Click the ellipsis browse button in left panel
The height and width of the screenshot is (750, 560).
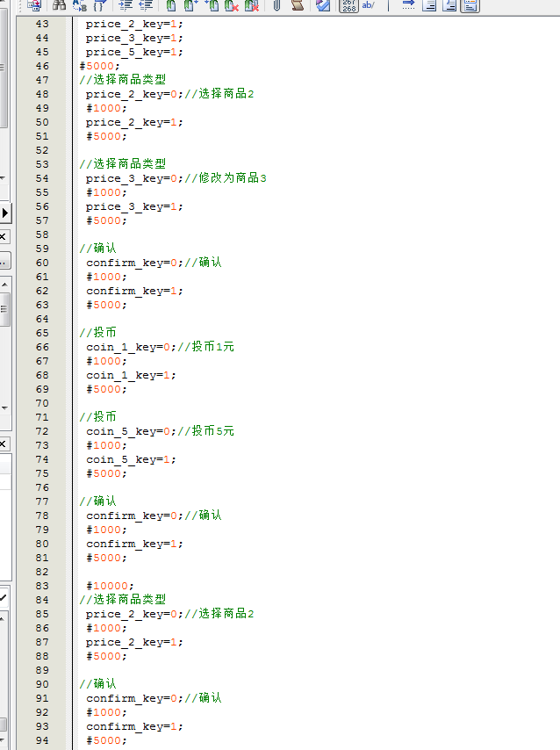click(4, 263)
